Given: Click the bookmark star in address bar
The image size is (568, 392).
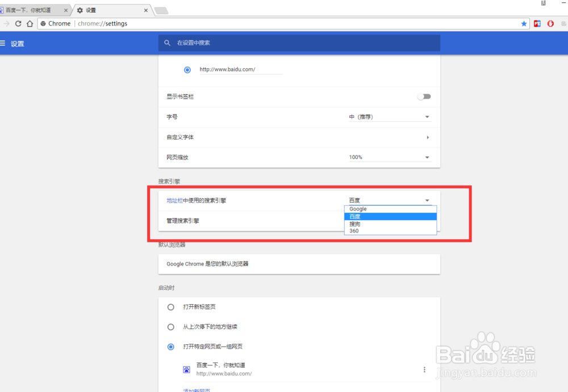Looking at the screenshot, I should [524, 23].
